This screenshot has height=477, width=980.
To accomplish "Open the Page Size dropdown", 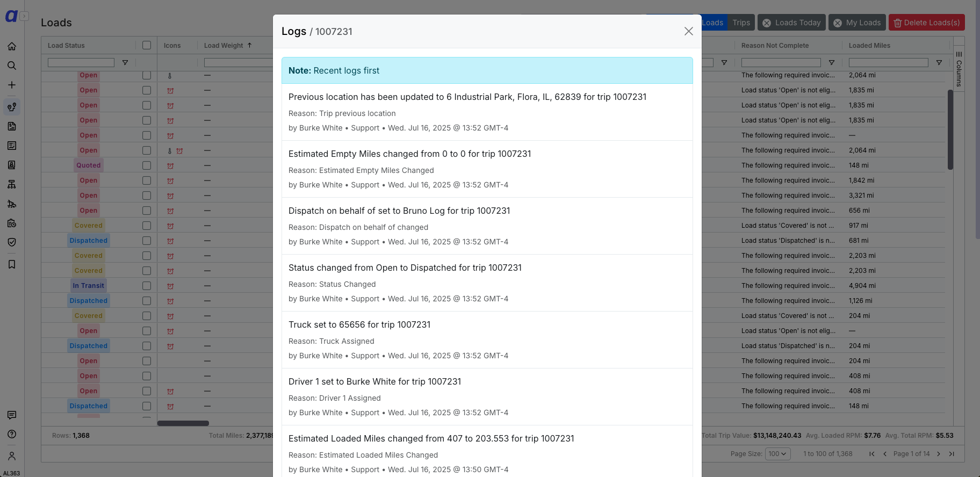I will [x=777, y=454].
